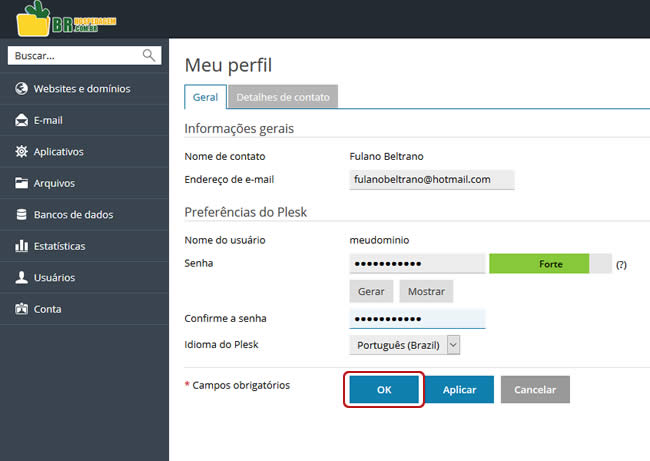Click the Campos obrigatórios note
Screen dimensions: 650x461
point(237,385)
